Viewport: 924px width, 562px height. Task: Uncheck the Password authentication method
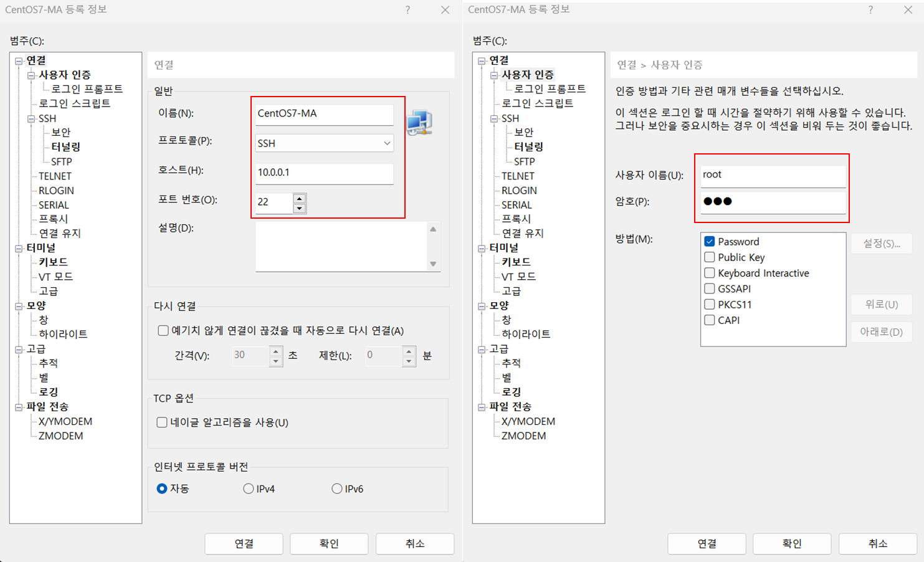pos(710,241)
